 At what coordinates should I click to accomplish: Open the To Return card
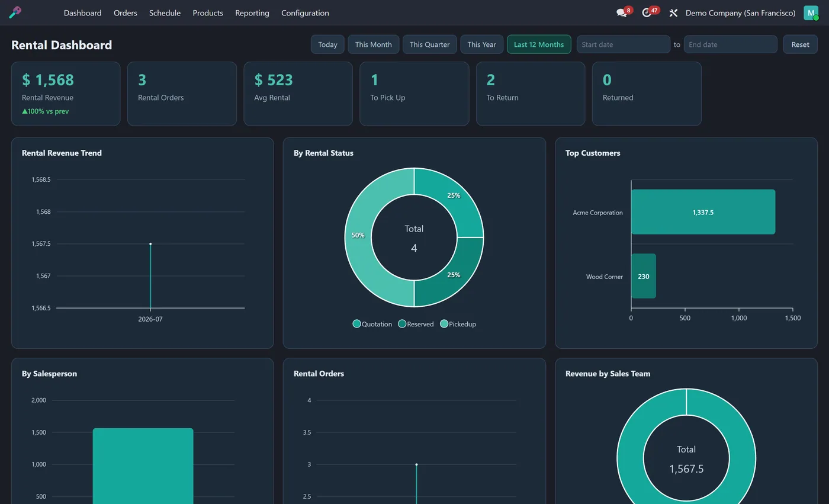click(x=531, y=94)
